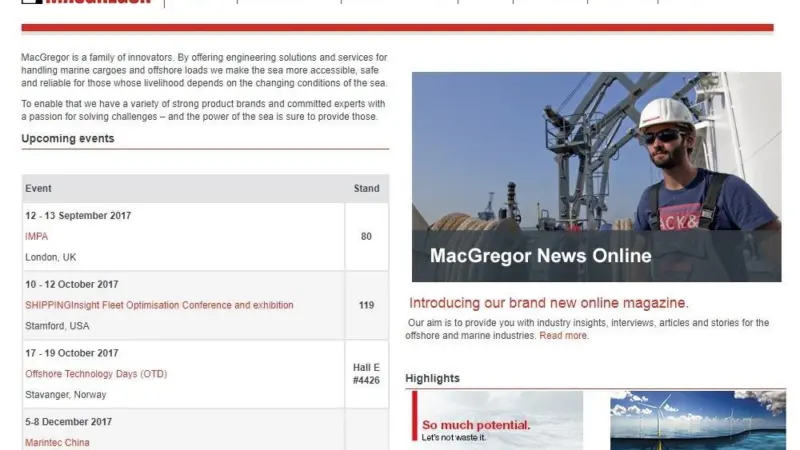Click the 'Stamford, USA' location text
This screenshot has width=800, height=450.
point(57,326)
